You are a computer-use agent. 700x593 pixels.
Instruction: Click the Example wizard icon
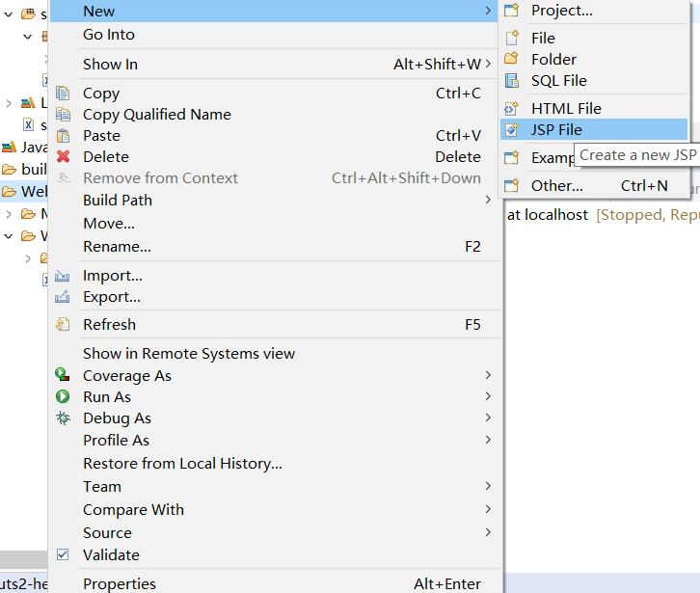(512, 157)
